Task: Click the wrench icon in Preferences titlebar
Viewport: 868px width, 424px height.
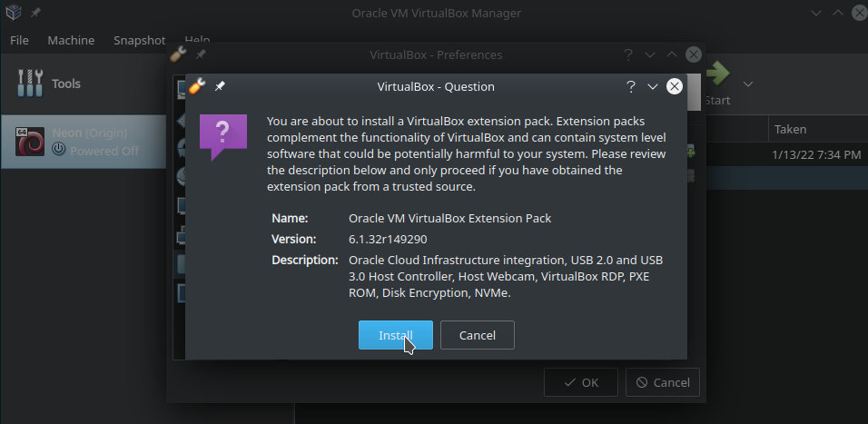Action: pyautogui.click(x=178, y=54)
